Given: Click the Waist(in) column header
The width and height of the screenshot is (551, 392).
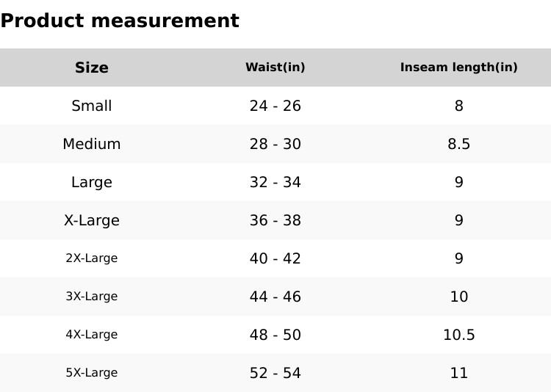Looking at the screenshot, I should (275, 68).
